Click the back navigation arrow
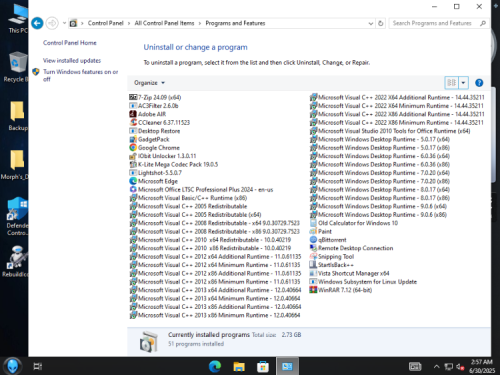The height and width of the screenshot is (375, 500). click(37, 23)
